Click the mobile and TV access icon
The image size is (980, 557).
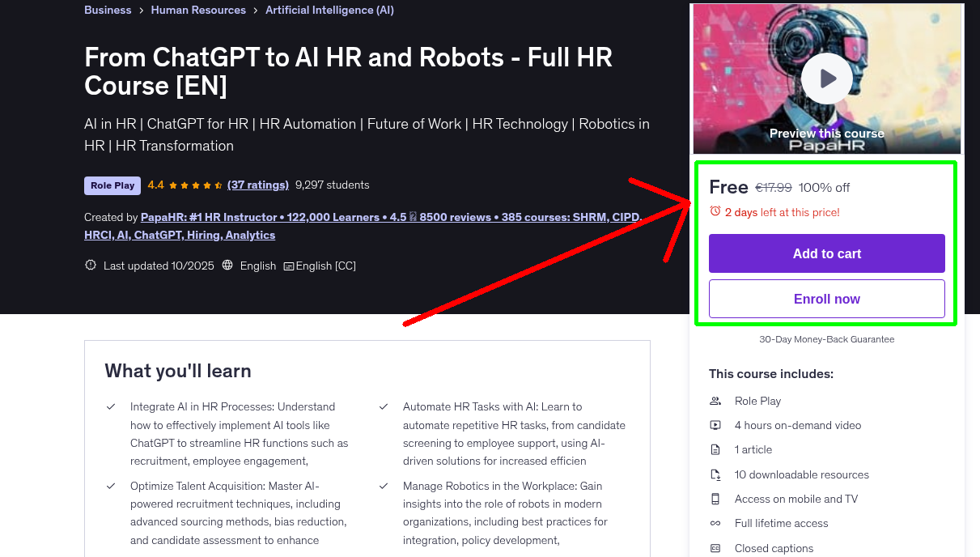pyautogui.click(x=715, y=499)
